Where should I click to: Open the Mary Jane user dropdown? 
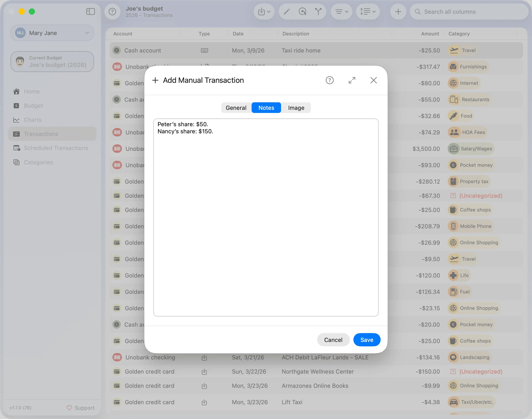click(x=52, y=33)
